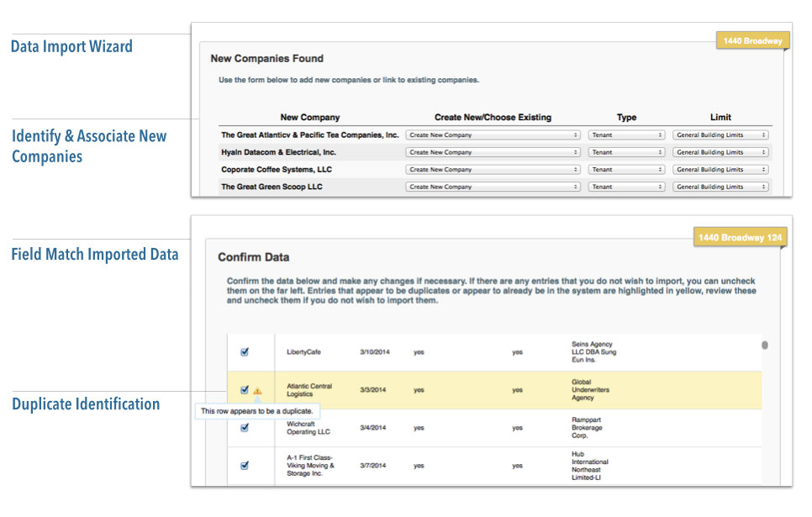
Task: Uncheck the Wichcraft Operating LLC checkbox
Action: (x=245, y=427)
